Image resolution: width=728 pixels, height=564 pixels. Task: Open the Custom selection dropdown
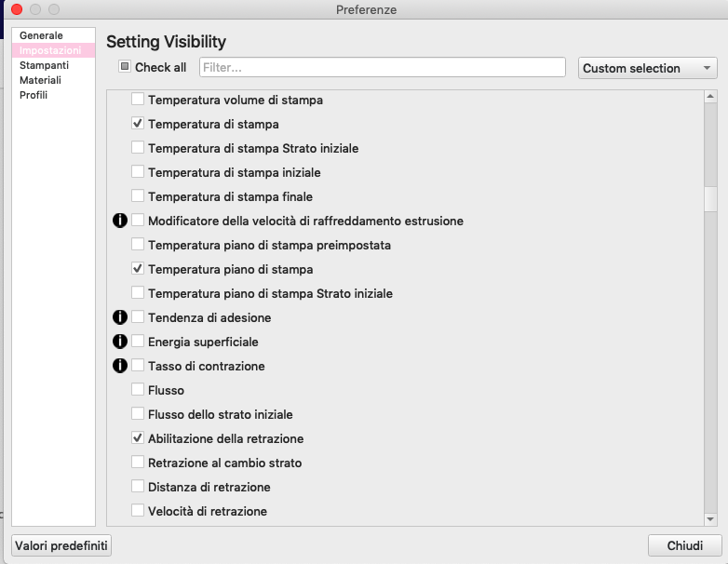(647, 68)
